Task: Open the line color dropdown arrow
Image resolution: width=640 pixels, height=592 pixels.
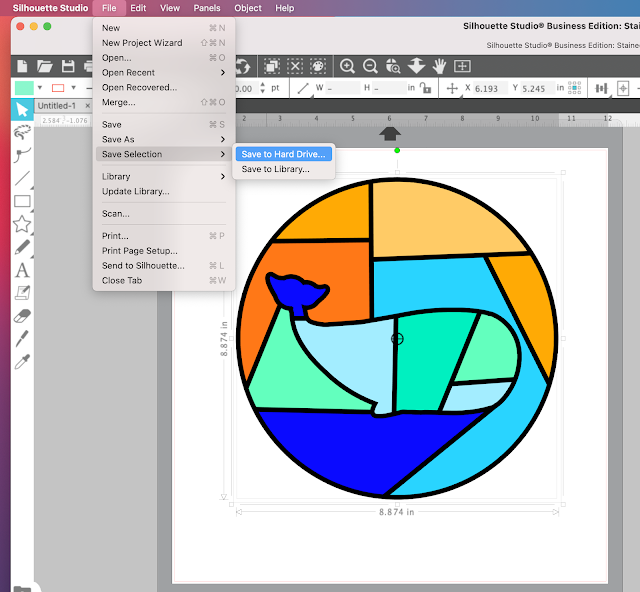Action: click(x=73, y=88)
